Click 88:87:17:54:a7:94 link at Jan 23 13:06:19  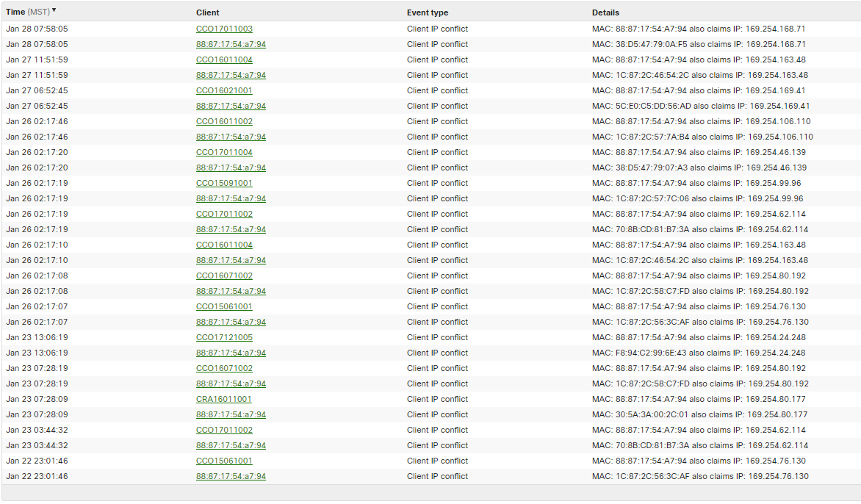231,353
